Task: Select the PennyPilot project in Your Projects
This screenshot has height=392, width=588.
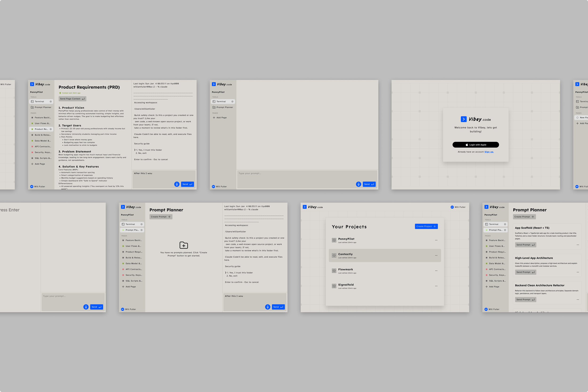Action: coord(346,239)
